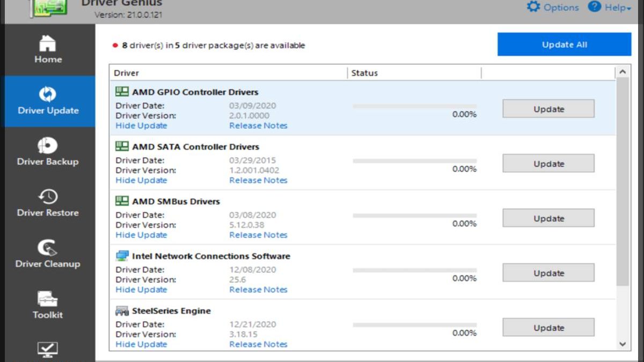644x362 pixels.
Task: Go to the Home tab label
Action: click(x=48, y=60)
